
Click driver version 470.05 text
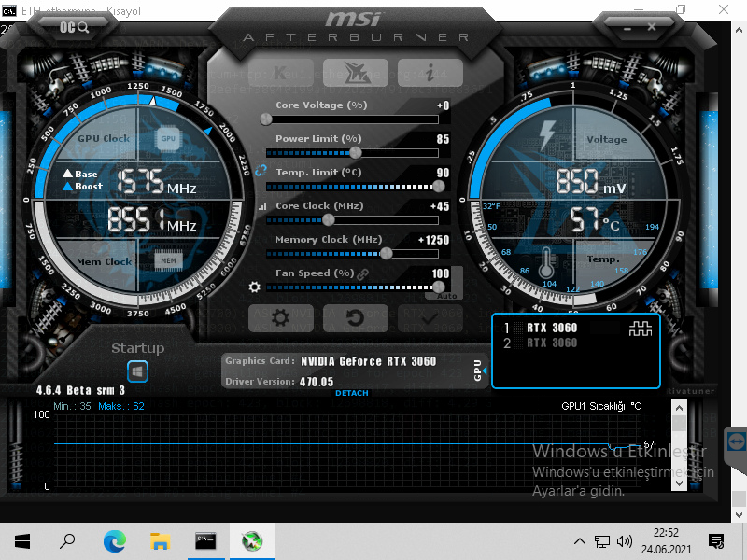(317, 382)
